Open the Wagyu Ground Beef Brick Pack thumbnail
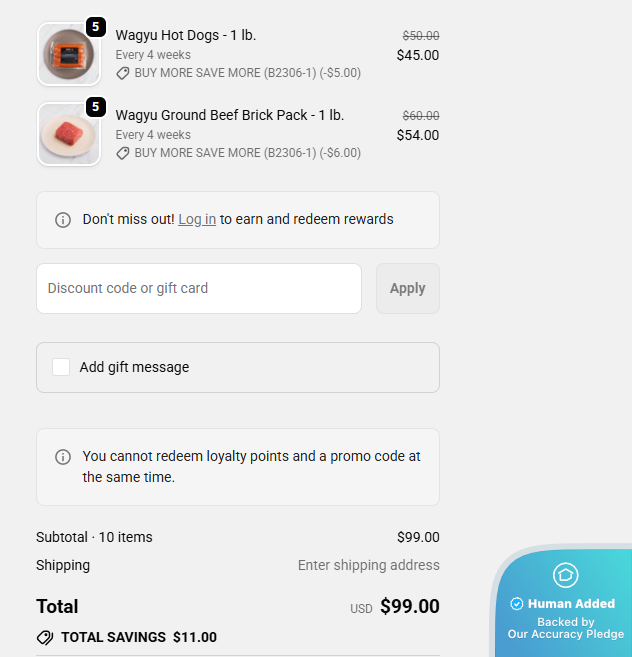The height and width of the screenshot is (657, 632). [68, 134]
